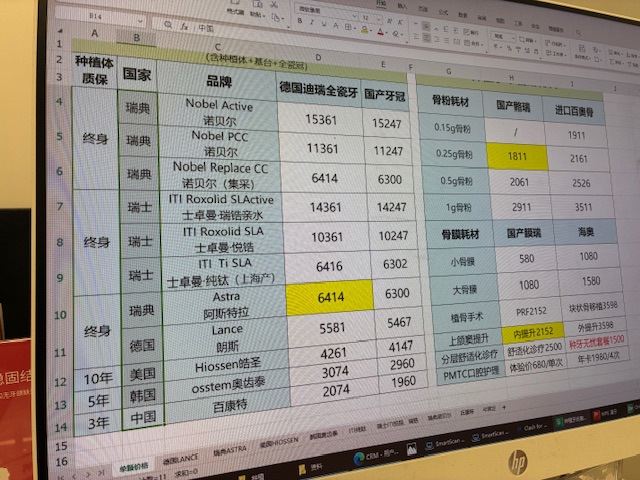Select the header cell 进口百奥骨

tap(574, 111)
